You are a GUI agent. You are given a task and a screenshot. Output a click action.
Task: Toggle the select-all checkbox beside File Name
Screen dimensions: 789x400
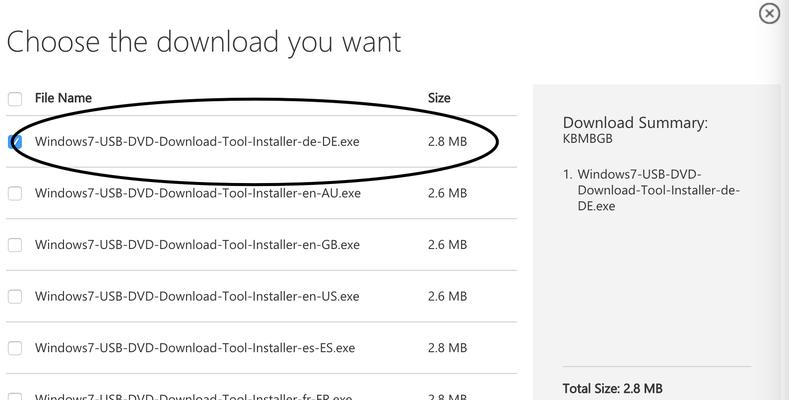click(x=15, y=99)
